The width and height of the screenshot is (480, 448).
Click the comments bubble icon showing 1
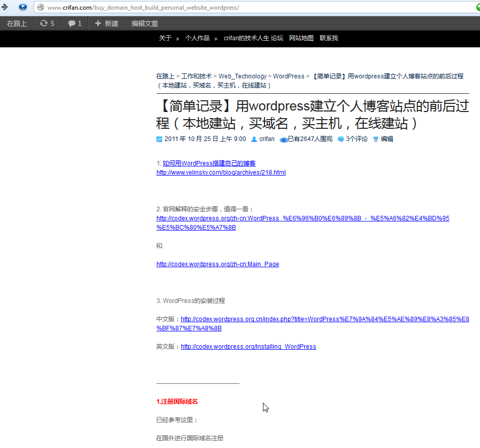pyautogui.click(x=72, y=23)
